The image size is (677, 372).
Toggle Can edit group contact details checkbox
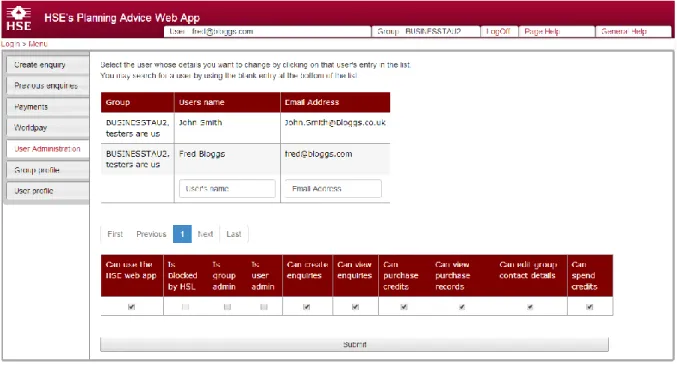[x=530, y=307]
